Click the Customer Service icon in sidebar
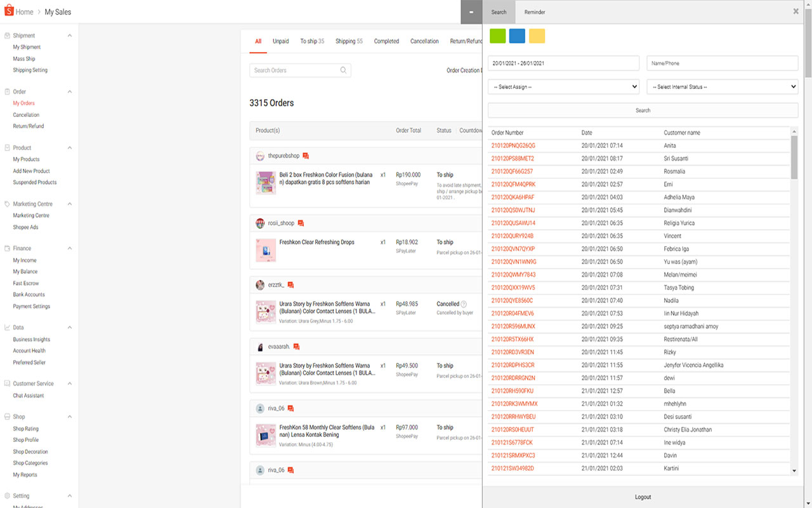Screen dimensions: 812x508 8,384
